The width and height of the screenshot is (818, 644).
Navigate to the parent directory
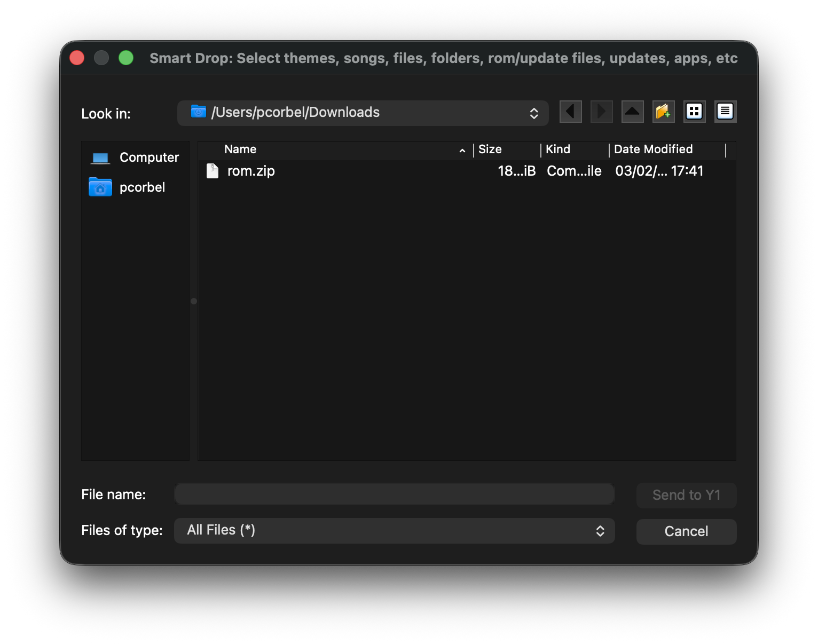click(632, 112)
